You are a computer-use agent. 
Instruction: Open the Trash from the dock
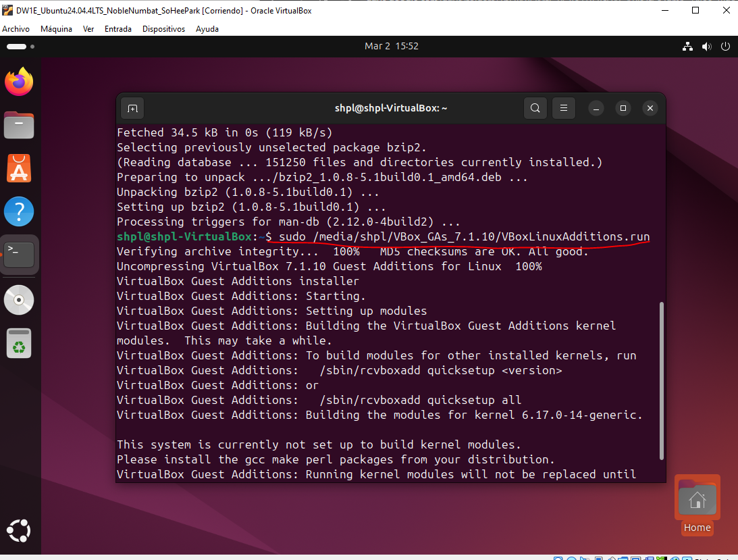click(x=19, y=343)
